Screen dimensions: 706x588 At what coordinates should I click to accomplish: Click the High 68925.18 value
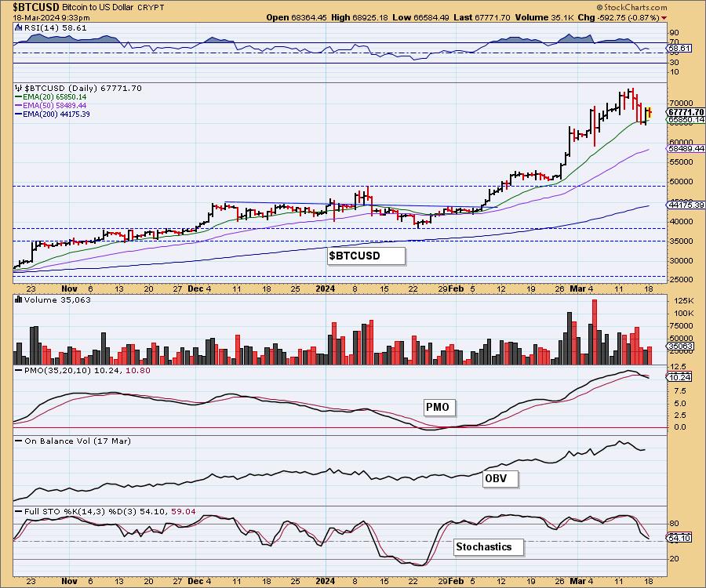pyautogui.click(x=359, y=17)
